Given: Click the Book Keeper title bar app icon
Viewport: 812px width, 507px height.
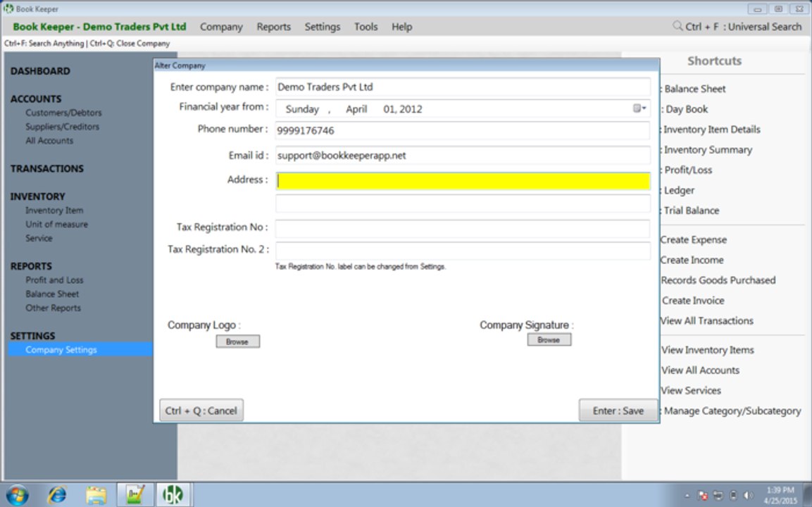Looking at the screenshot, I should click(x=8, y=9).
